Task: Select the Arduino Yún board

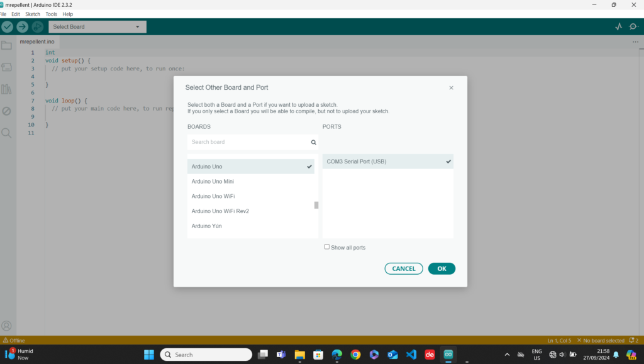Action: (x=250, y=226)
